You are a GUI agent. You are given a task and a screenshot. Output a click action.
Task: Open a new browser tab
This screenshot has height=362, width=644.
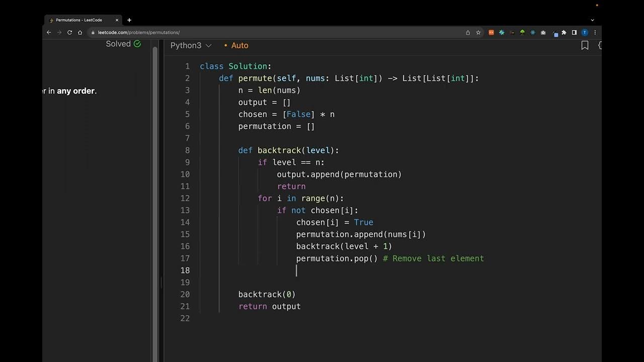(129, 20)
